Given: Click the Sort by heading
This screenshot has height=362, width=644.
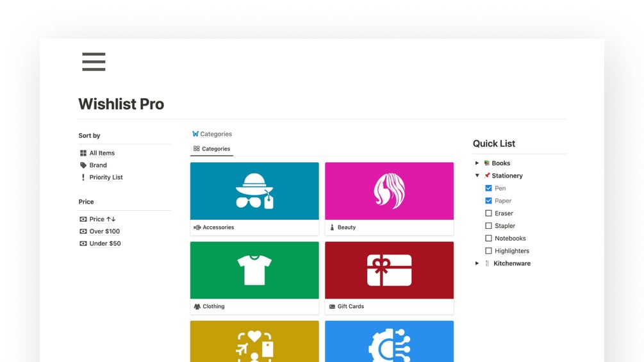Looking at the screenshot, I should click(89, 135).
